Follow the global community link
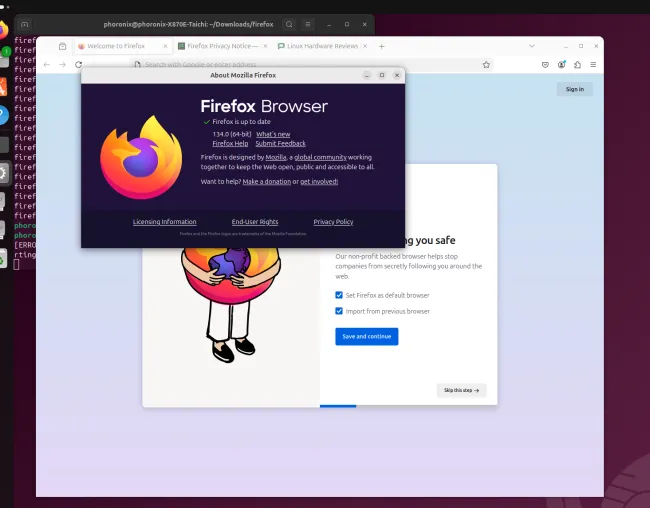 (320, 157)
